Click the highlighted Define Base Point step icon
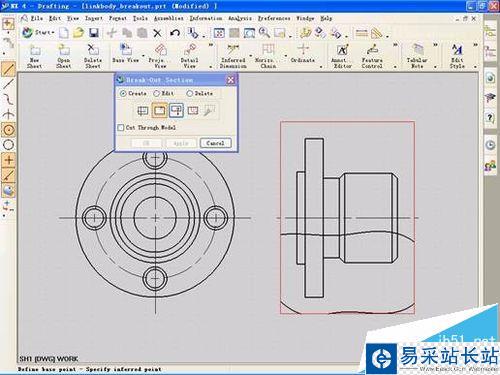The width and height of the screenshot is (500, 375). [x=160, y=111]
